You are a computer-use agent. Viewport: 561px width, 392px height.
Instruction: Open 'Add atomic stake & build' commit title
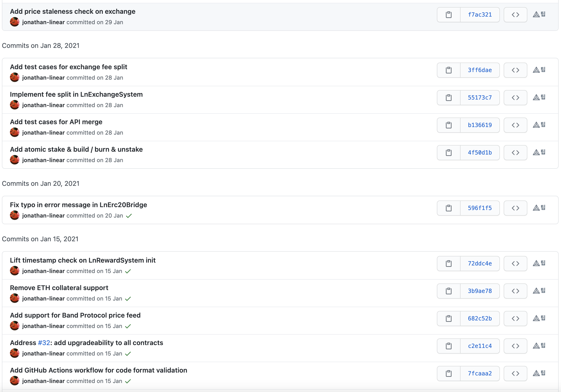[76, 150]
